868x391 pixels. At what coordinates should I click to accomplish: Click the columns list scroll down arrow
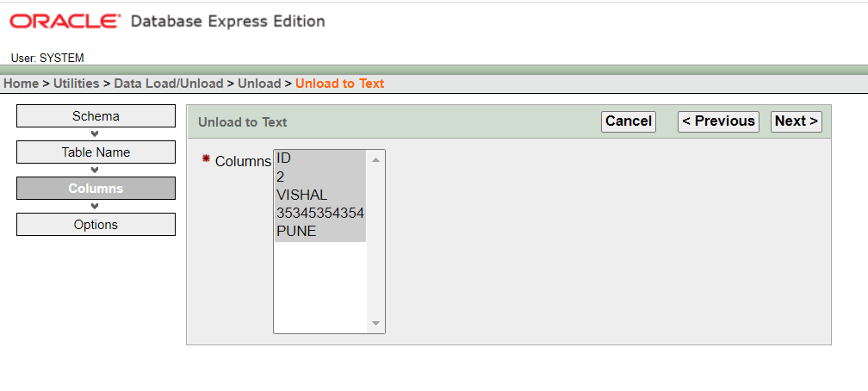pyautogui.click(x=375, y=324)
